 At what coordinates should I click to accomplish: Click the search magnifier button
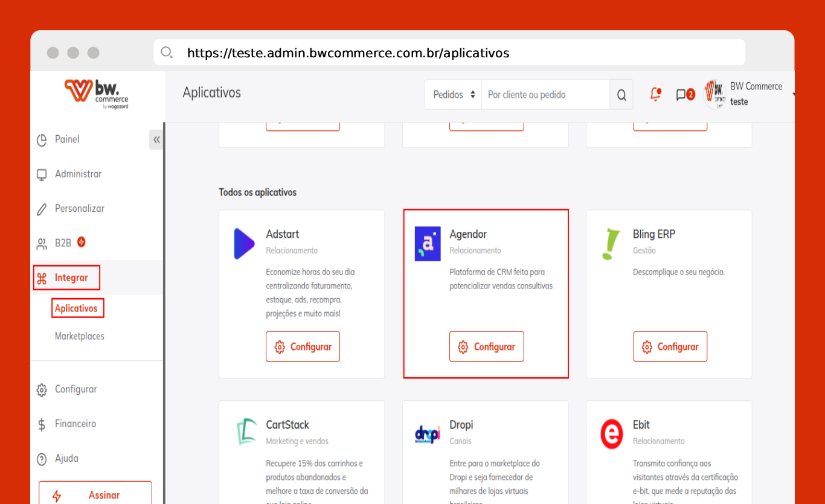click(621, 95)
